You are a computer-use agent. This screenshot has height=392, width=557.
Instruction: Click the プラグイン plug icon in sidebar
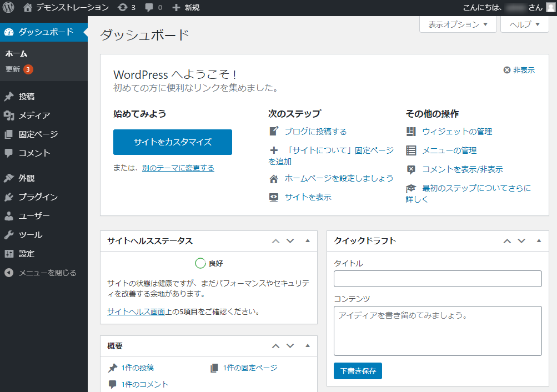point(9,197)
